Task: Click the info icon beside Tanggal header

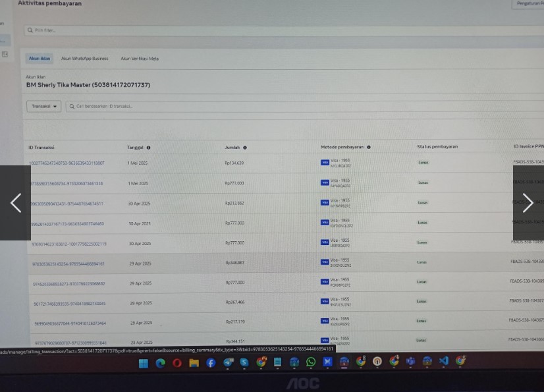Action: 149,148
